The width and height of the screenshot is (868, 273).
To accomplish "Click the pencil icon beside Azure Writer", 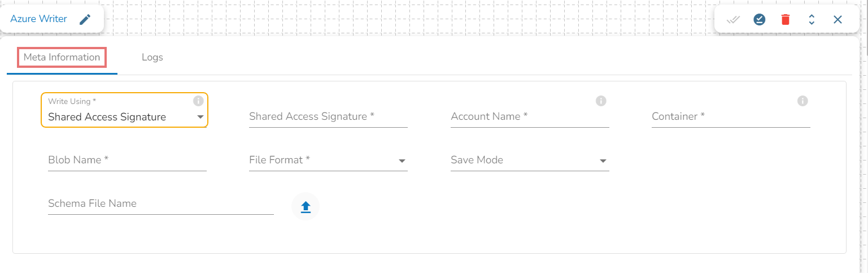I will point(85,19).
